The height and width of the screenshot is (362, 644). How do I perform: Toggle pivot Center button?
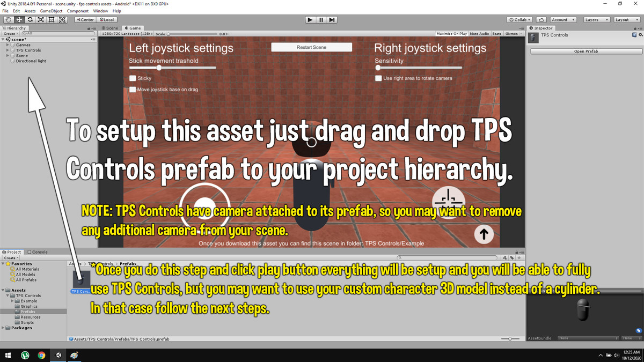(85, 20)
